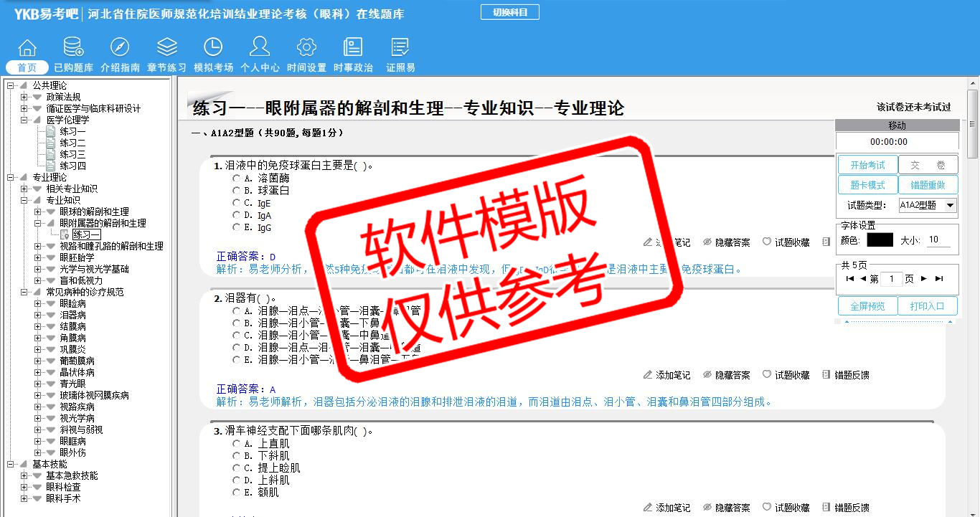Select option D. IgA for question 1
The image size is (980, 517).
(236, 215)
